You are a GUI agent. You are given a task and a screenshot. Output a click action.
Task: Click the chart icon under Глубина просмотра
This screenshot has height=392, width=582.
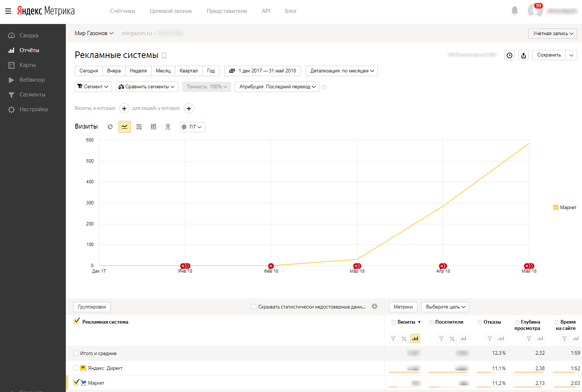(x=540, y=338)
